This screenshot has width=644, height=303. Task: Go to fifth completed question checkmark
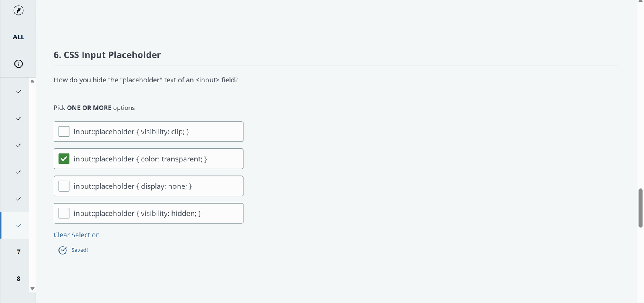(19, 199)
